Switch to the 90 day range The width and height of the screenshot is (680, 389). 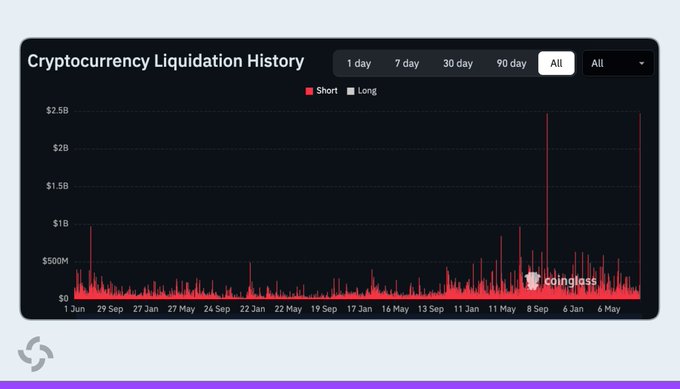click(x=511, y=63)
